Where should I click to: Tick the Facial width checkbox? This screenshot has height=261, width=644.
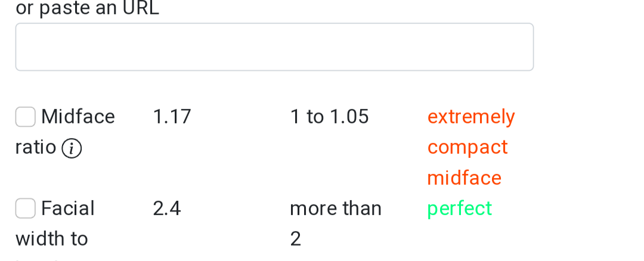(x=25, y=209)
